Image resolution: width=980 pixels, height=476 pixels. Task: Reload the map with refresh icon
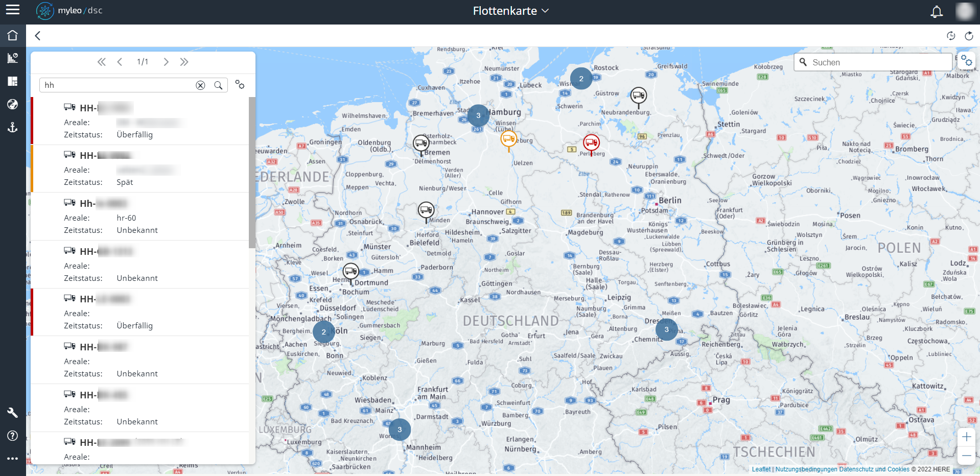coord(969,36)
